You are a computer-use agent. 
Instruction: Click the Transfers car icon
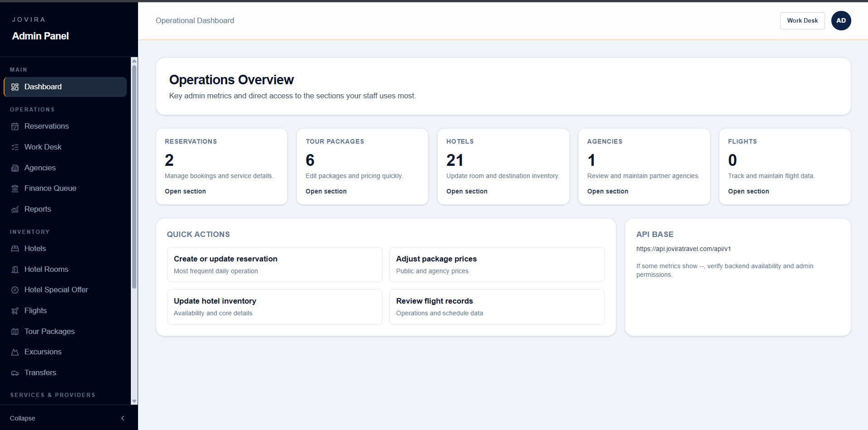point(15,373)
